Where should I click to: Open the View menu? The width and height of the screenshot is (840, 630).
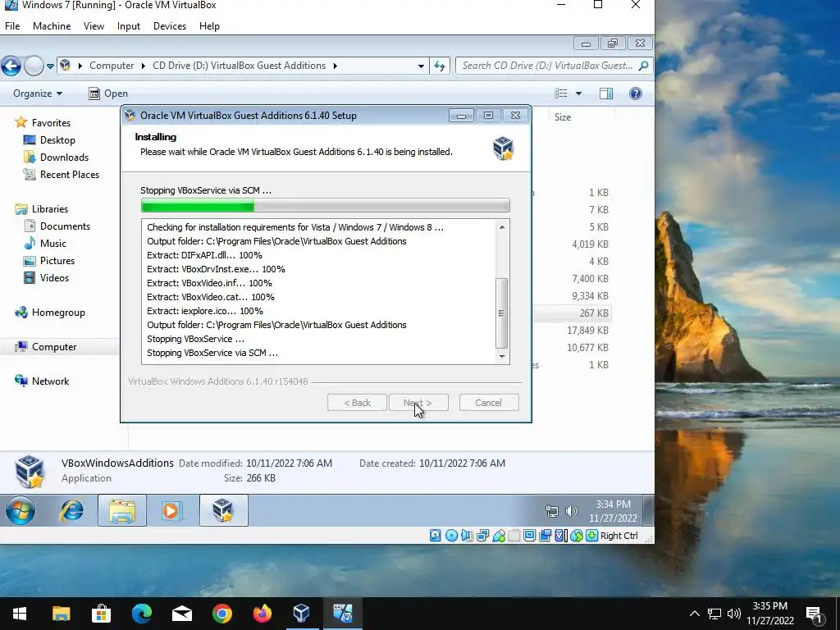94,26
